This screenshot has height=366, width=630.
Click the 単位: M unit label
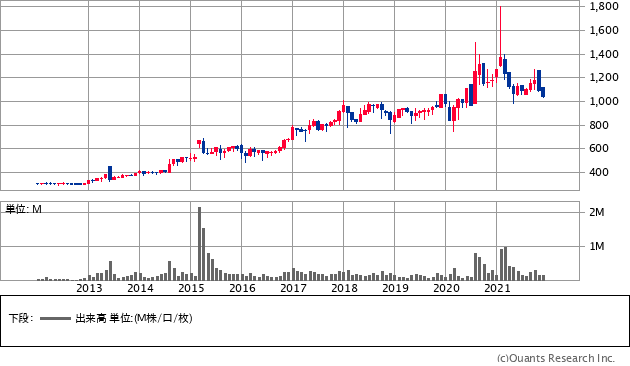pyautogui.click(x=23, y=209)
